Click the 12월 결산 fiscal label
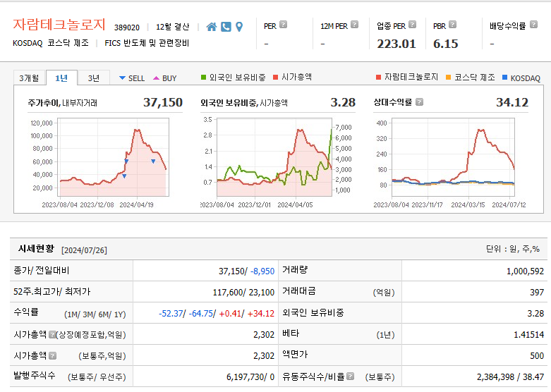Screen dimensions: 551x392 (173, 27)
